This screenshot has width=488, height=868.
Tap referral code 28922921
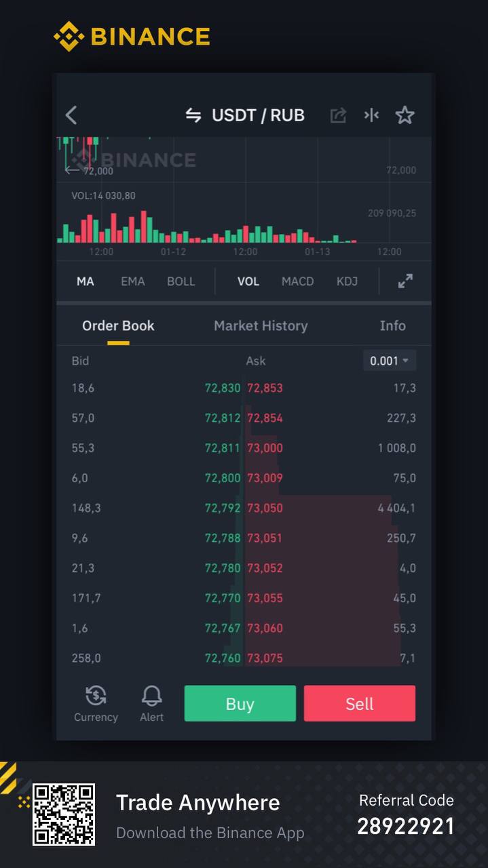(x=406, y=826)
